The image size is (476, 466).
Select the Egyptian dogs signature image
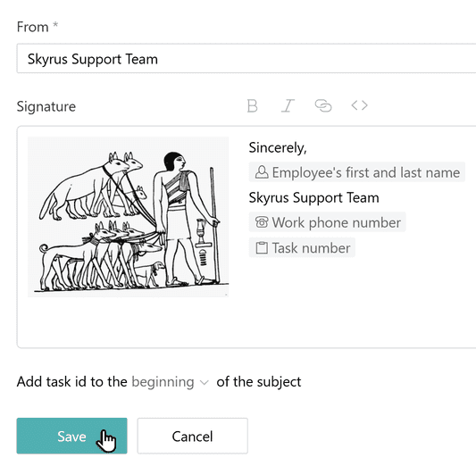point(128,217)
